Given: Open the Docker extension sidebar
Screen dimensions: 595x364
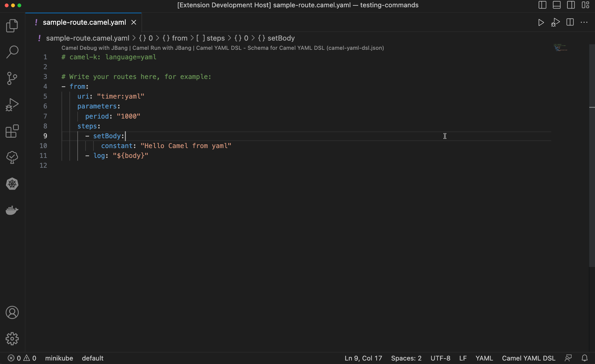Looking at the screenshot, I should coord(12,210).
